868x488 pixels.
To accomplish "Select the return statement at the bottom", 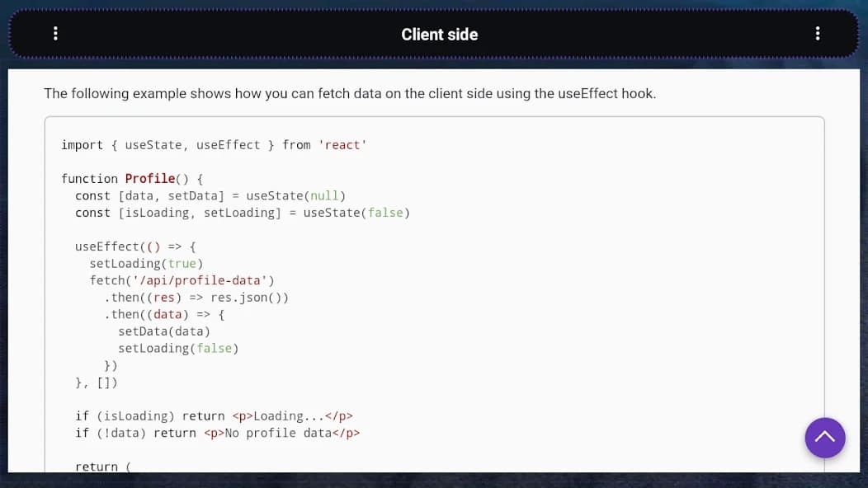I will pyautogui.click(x=101, y=467).
